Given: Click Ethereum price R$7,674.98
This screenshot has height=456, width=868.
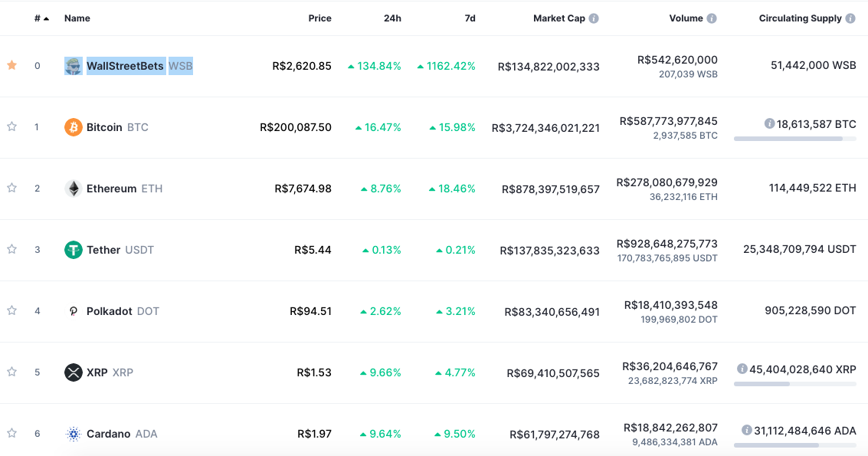Looking at the screenshot, I should coord(303,189).
